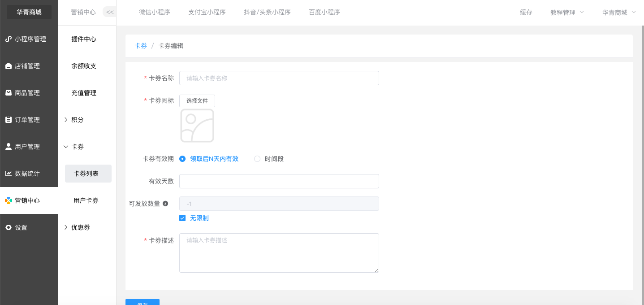Uncheck the 无限制 checkbox
This screenshot has width=644, height=305.
tap(182, 218)
